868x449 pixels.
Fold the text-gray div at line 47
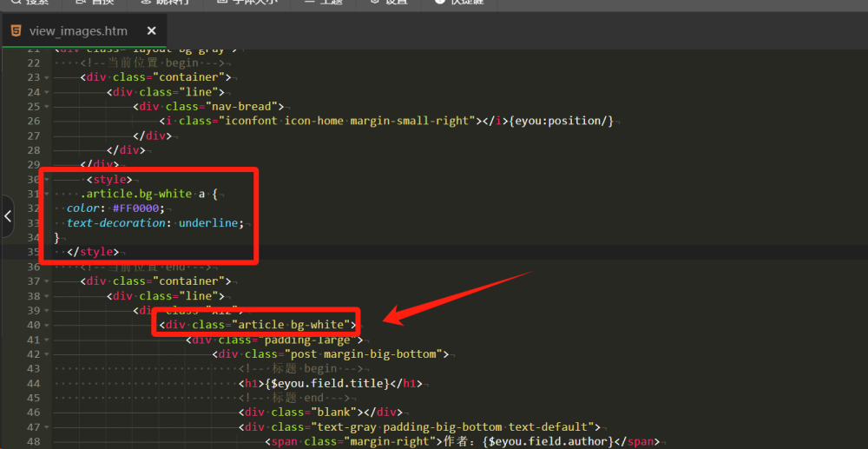pos(47,427)
